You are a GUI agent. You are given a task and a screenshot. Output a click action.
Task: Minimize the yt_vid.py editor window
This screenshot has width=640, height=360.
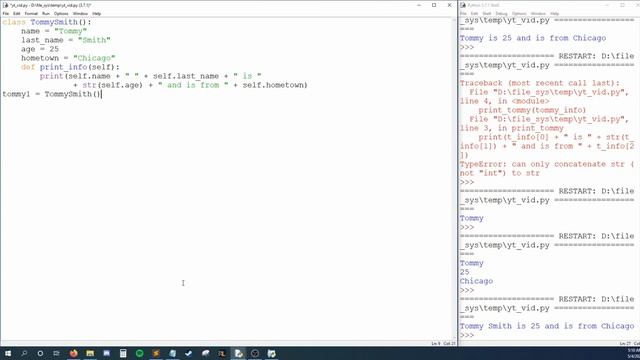[x=419, y=5]
